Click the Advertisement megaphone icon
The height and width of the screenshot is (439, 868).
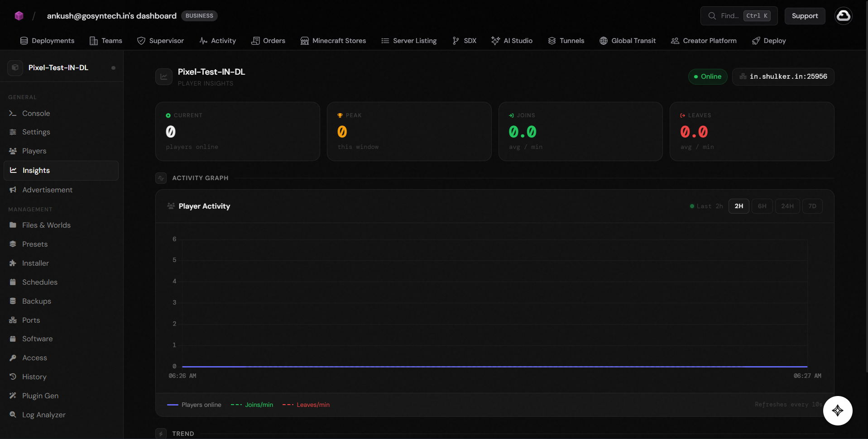13,190
